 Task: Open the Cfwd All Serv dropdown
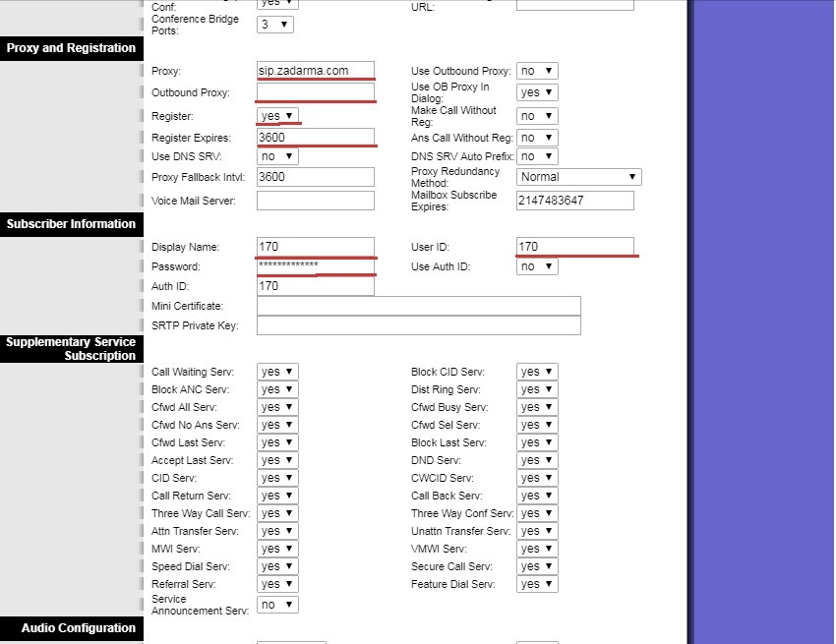(277, 407)
